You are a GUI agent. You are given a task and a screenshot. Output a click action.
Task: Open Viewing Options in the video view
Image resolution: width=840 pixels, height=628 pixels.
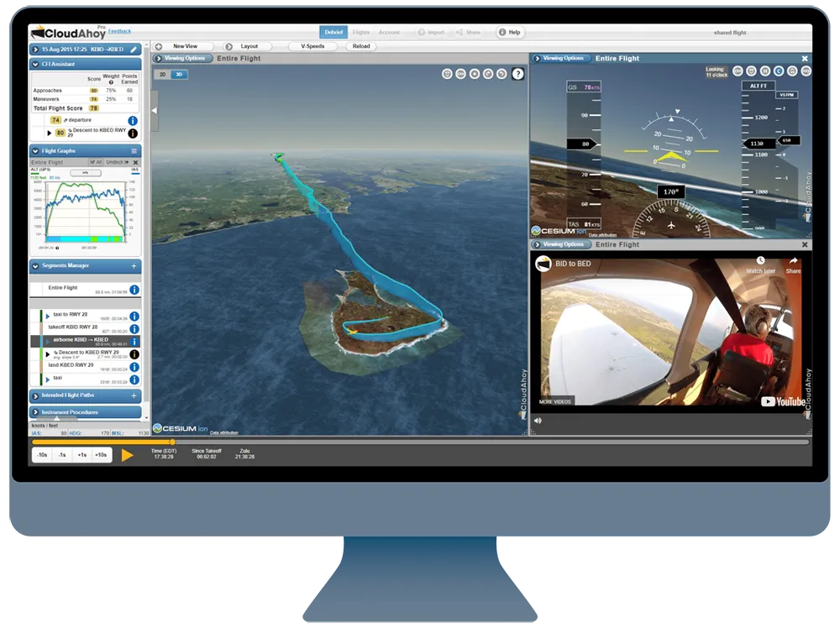tap(561, 244)
